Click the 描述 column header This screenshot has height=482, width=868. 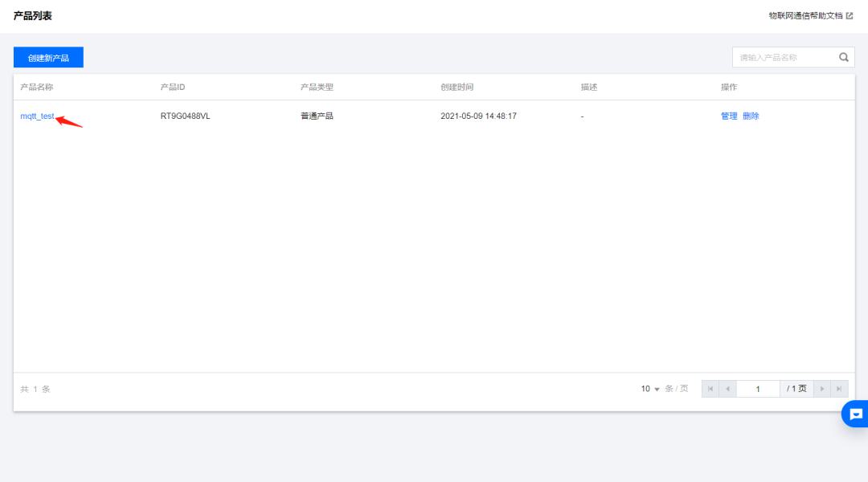tap(589, 88)
